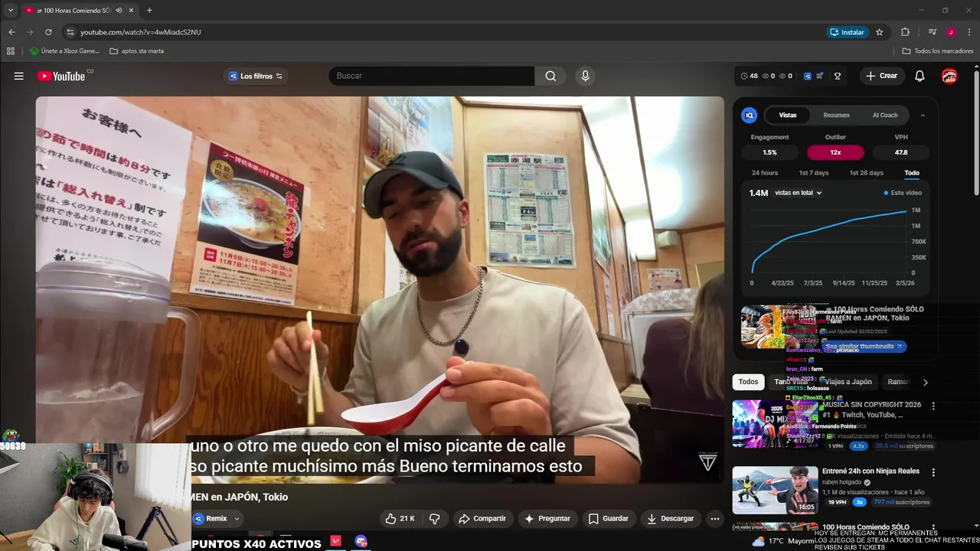This screenshot has width=980, height=551.
Task: Open the notifications bell
Action: click(x=920, y=76)
